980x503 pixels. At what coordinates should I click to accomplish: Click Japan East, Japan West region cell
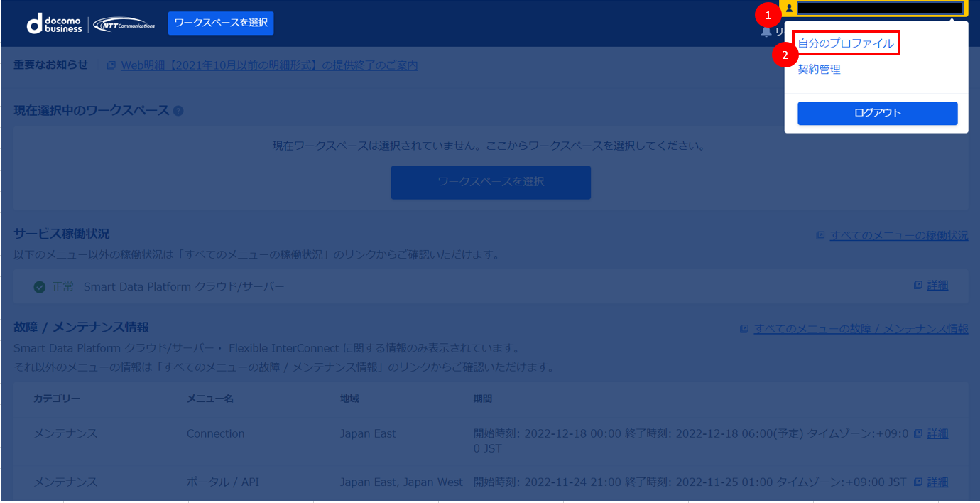tap(401, 482)
